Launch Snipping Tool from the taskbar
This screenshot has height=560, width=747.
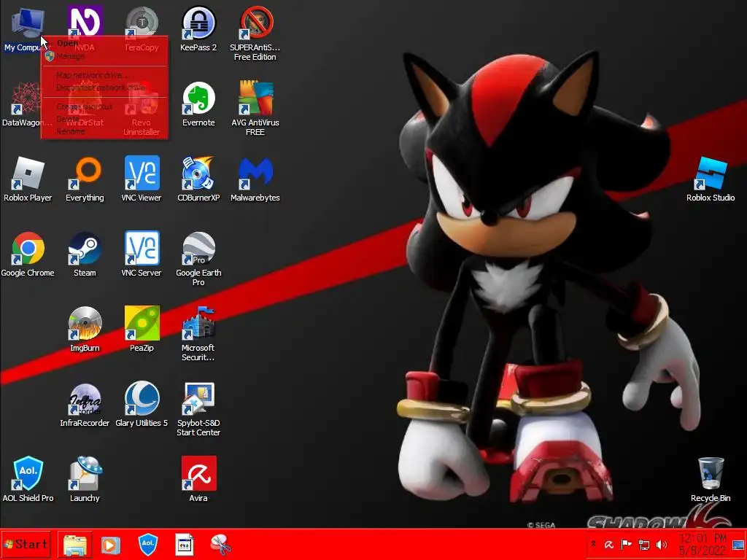[x=220, y=544]
